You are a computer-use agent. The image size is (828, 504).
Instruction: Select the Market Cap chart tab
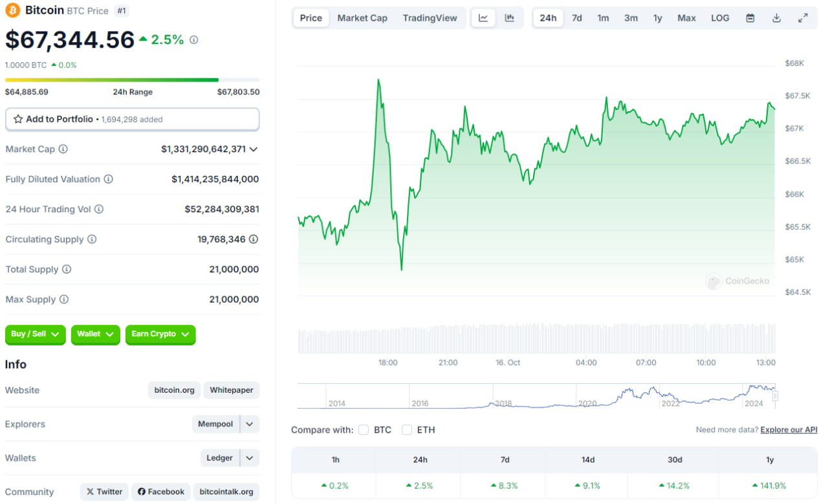coord(362,18)
